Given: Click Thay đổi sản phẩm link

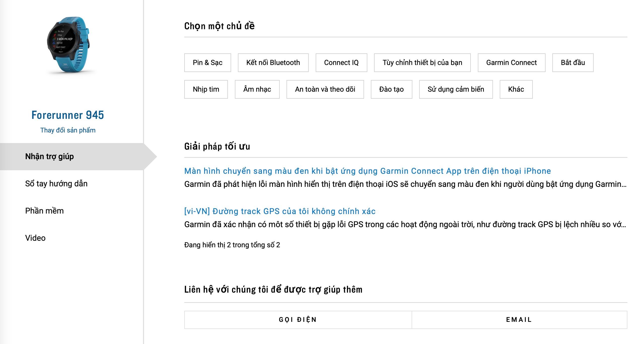Looking at the screenshot, I should (68, 130).
